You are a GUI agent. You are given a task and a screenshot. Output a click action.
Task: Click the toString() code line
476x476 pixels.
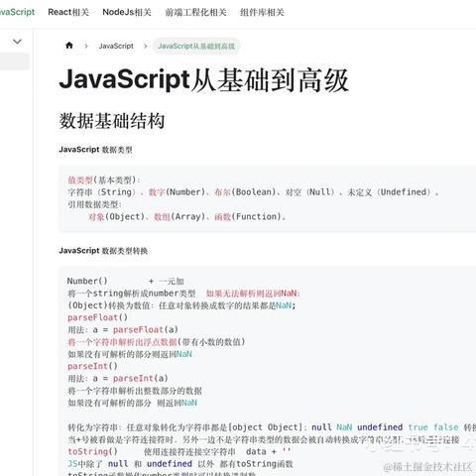tap(179, 451)
